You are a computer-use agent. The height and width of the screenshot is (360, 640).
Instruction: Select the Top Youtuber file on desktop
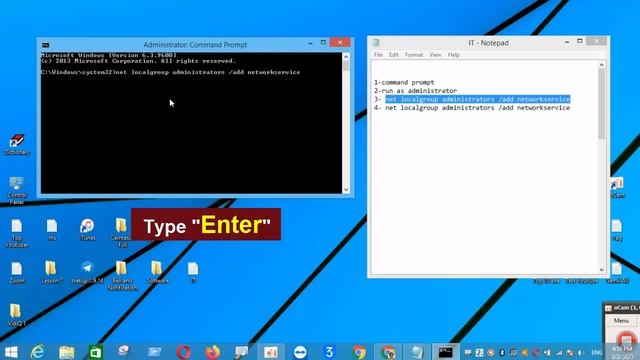(17, 233)
